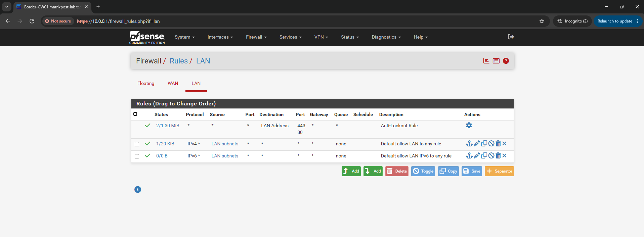The height and width of the screenshot is (237, 644).
Task: Bookmark this page with star icon
Action: [x=542, y=21]
